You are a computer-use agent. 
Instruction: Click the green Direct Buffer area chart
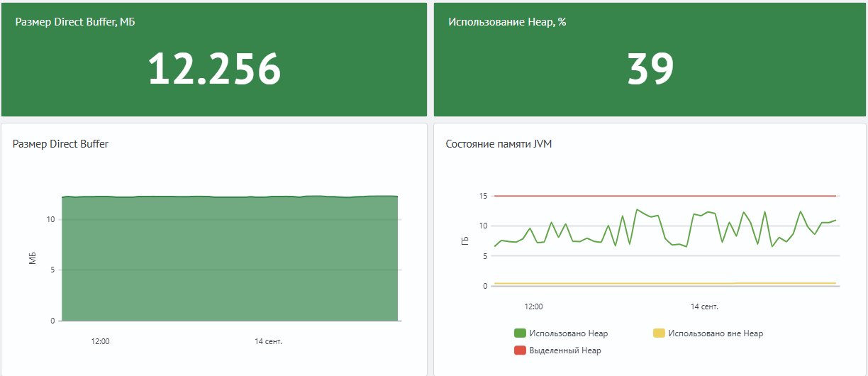tap(230, 259)
